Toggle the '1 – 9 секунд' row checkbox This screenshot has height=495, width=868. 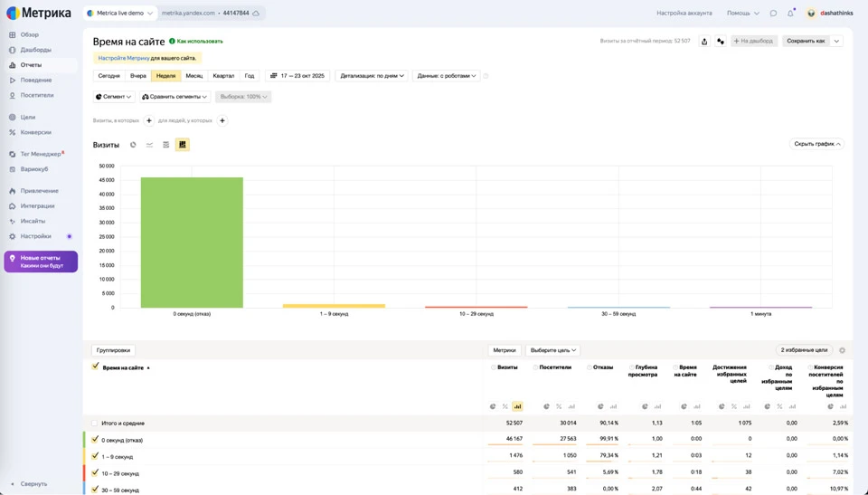point(95,456)
